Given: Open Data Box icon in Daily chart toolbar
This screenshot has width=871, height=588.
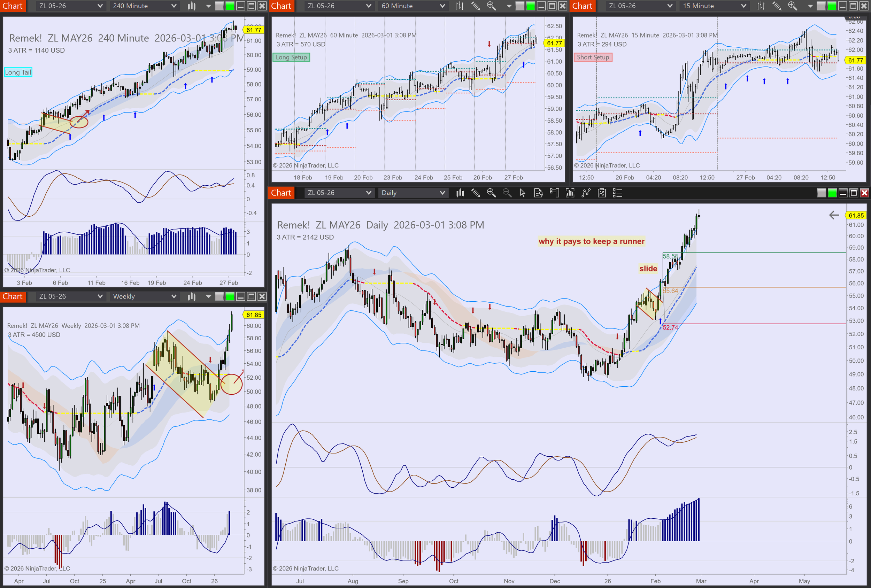Looking at the screenshot, I should coord(538,193).
